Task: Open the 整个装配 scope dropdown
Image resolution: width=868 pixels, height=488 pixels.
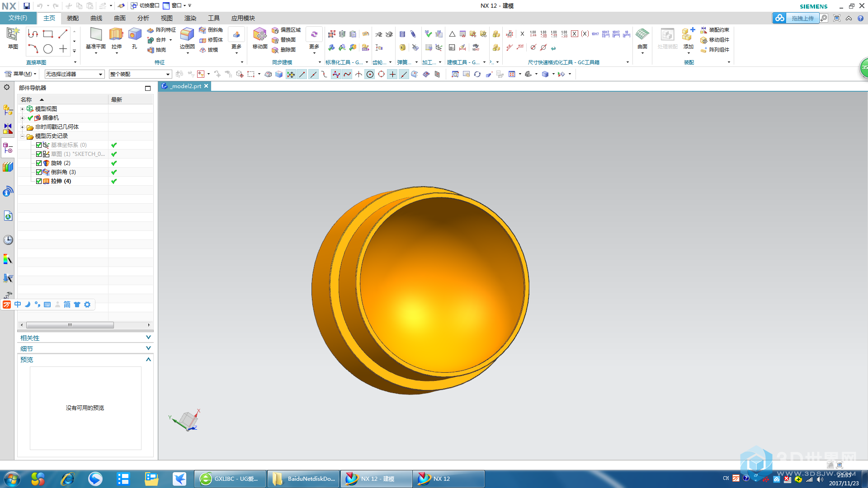Action: (x=140, y=74)
